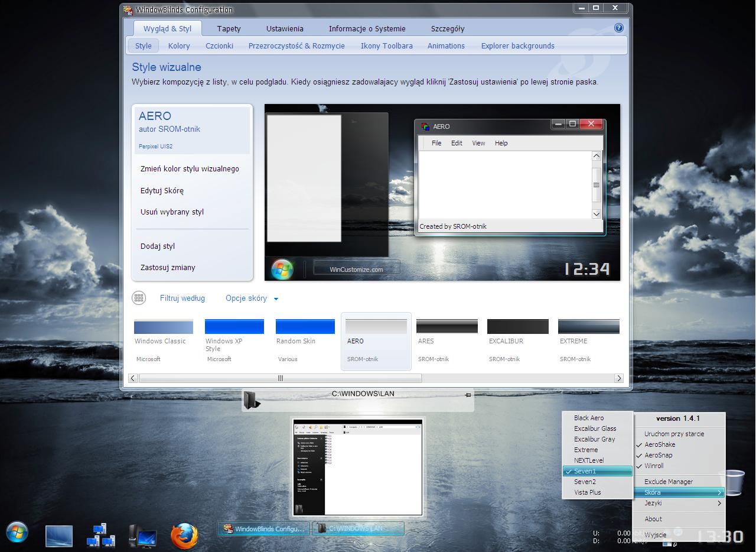
Task: Open the network computers taskbar icon
Action: (100, 535)
